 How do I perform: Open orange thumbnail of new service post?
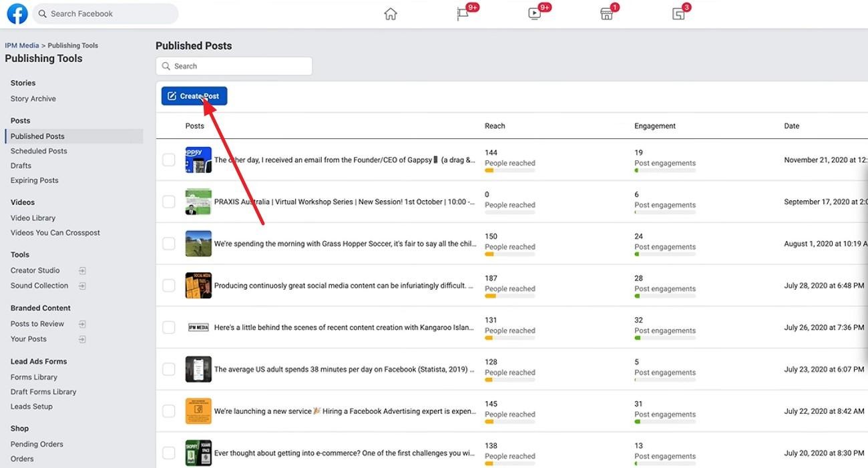[198, 411]
